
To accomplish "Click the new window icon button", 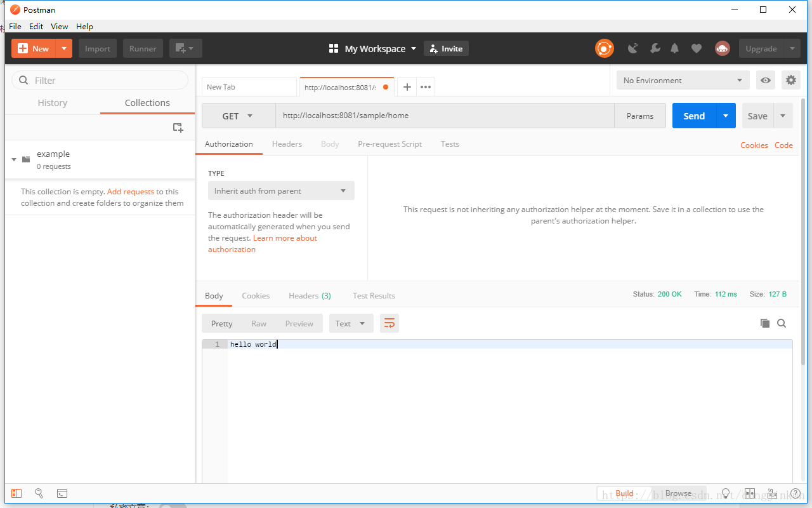I will point(185,48).
